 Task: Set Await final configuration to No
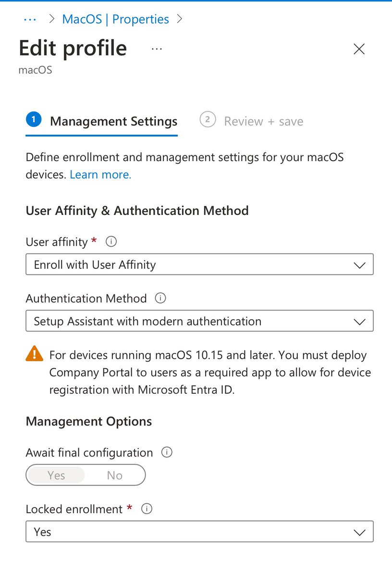point(115,476)
